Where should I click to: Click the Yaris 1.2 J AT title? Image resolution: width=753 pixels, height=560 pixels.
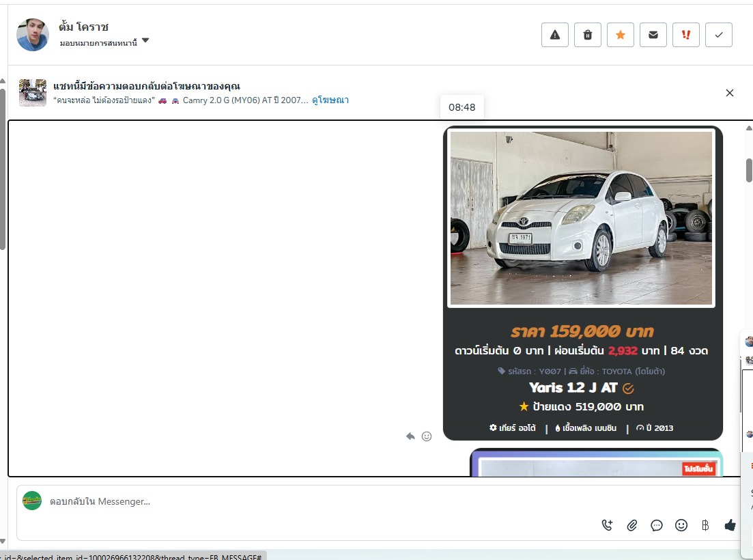pos(573,388)
